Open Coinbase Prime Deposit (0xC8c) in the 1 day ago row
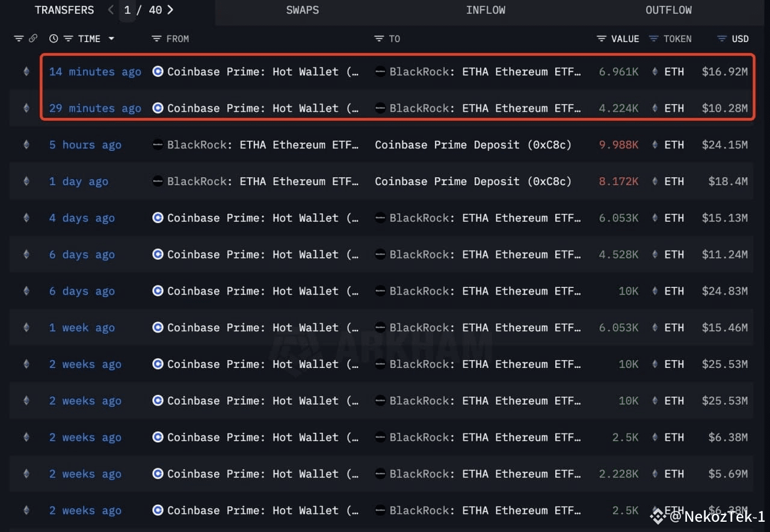The height and width of the screenshot is (532, 770). 473,182
